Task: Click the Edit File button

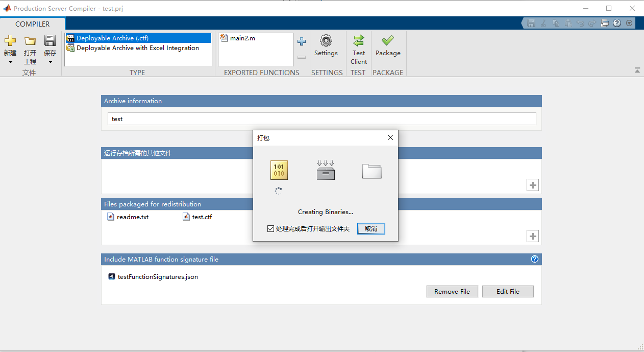Action: 508,291
